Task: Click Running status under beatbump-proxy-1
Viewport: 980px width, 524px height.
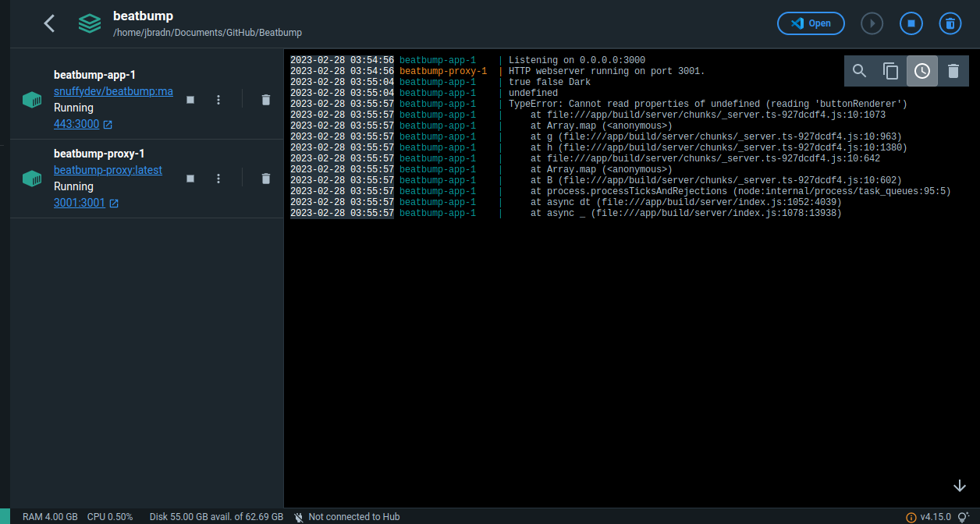Action: click(x=73, y=186)
